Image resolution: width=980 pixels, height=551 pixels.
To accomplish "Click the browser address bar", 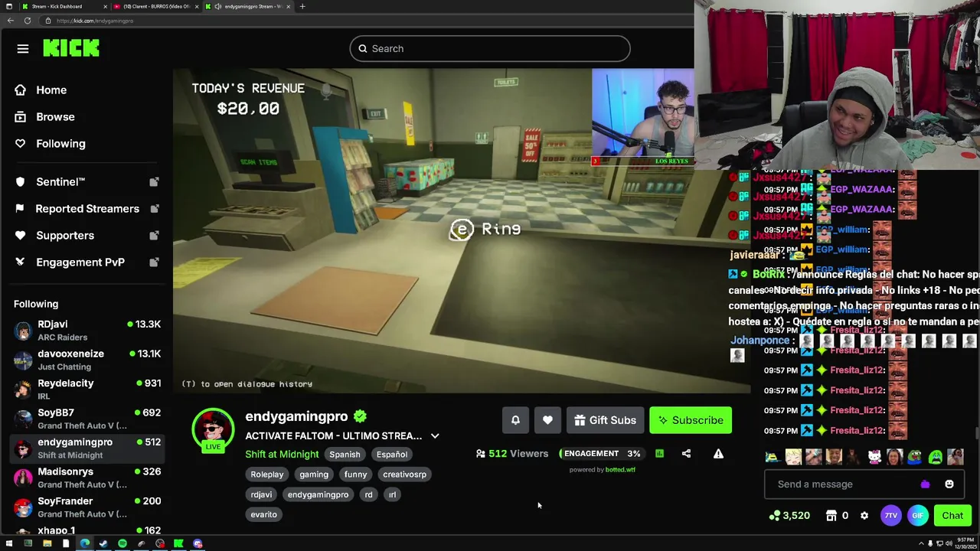I will (x=367, y=21).
